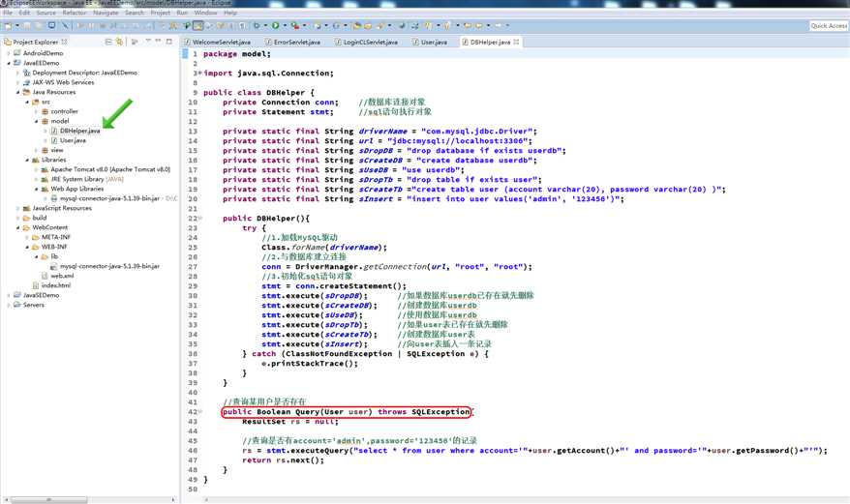Select Apache Tomcat v8.0 library entry
This screenshot has width=850, height=504.
point(110,169)
